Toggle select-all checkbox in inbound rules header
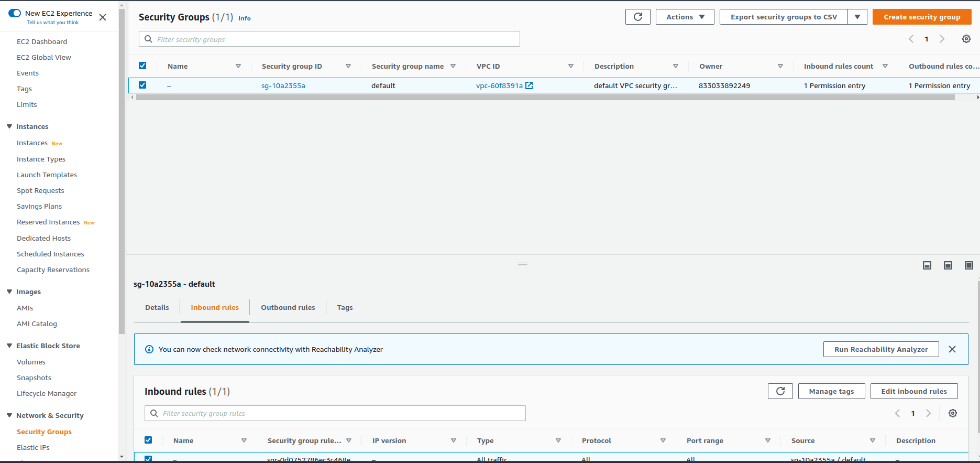Screen dimensions: 980x463 [x=148, y=440]
